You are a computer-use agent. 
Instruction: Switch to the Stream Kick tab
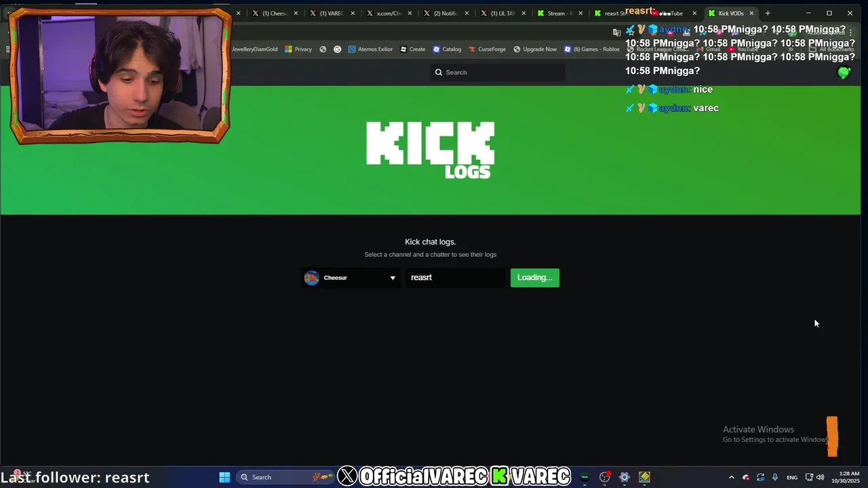point(559,13)
